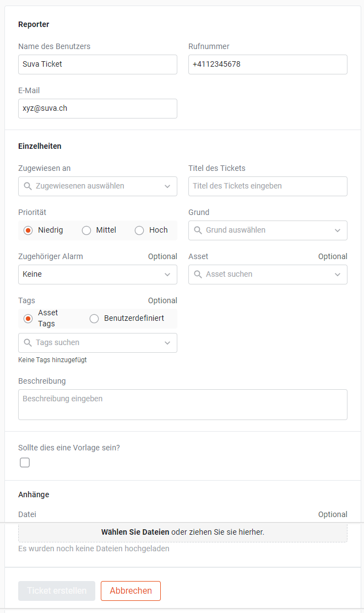Screen dimensions: 364x613
Task: Click the search icon in Zugewiesen an field
Action: 28,186
